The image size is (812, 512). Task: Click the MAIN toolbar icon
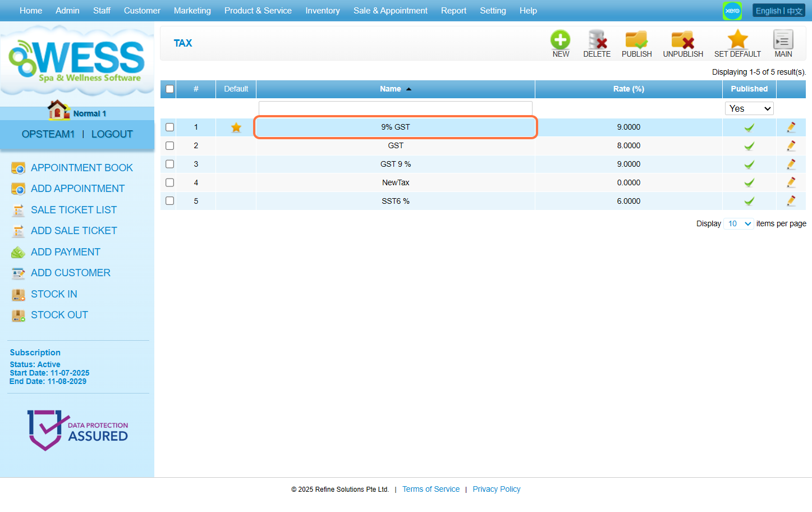(x=783, y=40)
